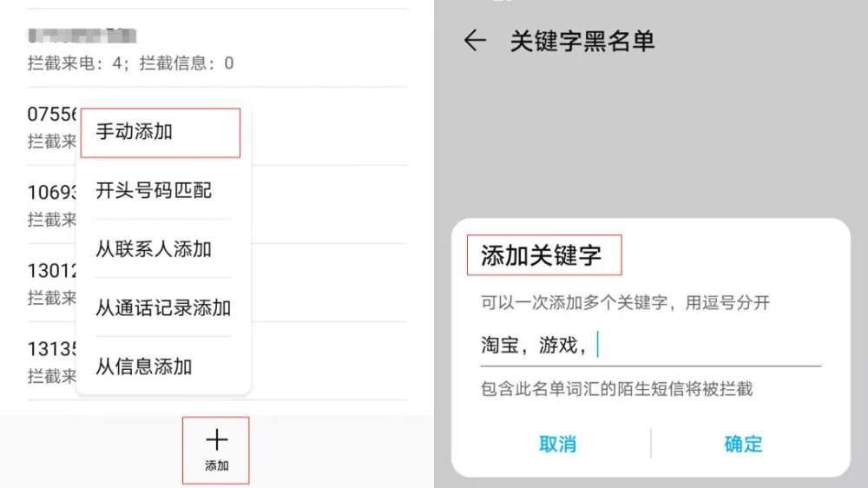Confirm keywords with 确定 button

click(x=743, y=444)
